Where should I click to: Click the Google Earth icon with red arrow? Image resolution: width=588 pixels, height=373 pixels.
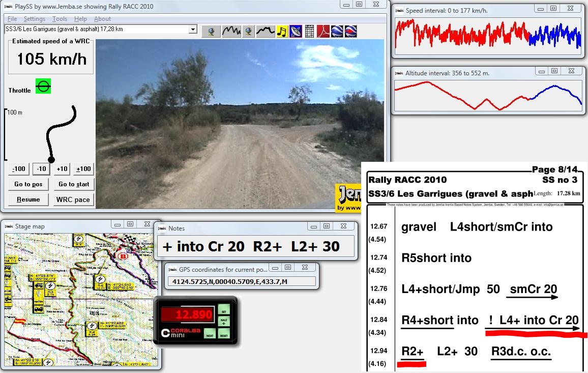pyautogui.click(x=350, y=32)
